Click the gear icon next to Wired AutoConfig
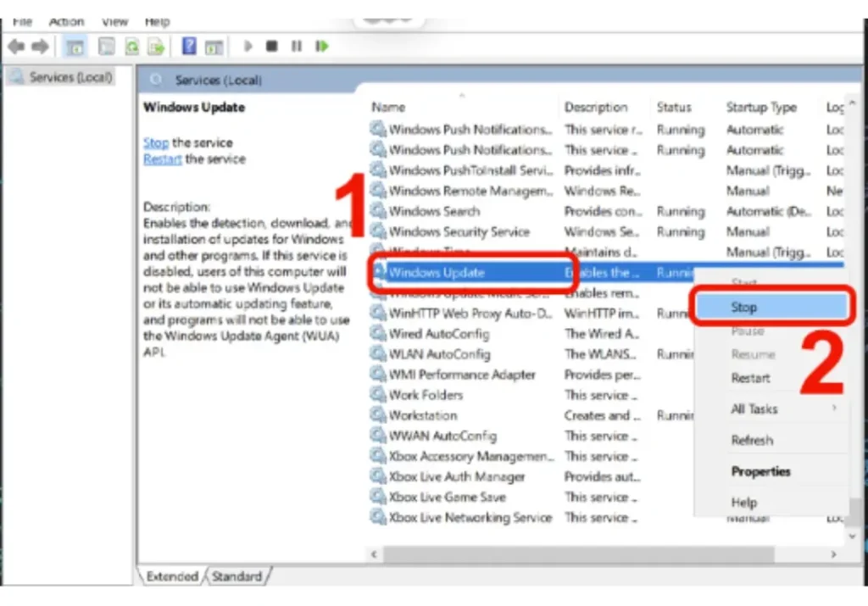 [x=378, y=334]
